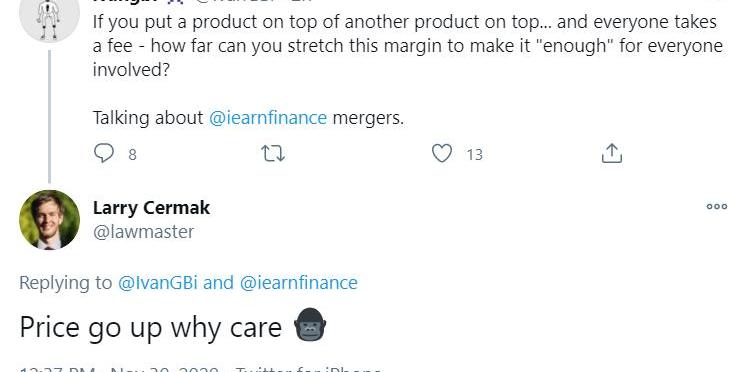747x372 pixels.
Task: Click the reply speech bubble icon
Action: coord(103,153)
